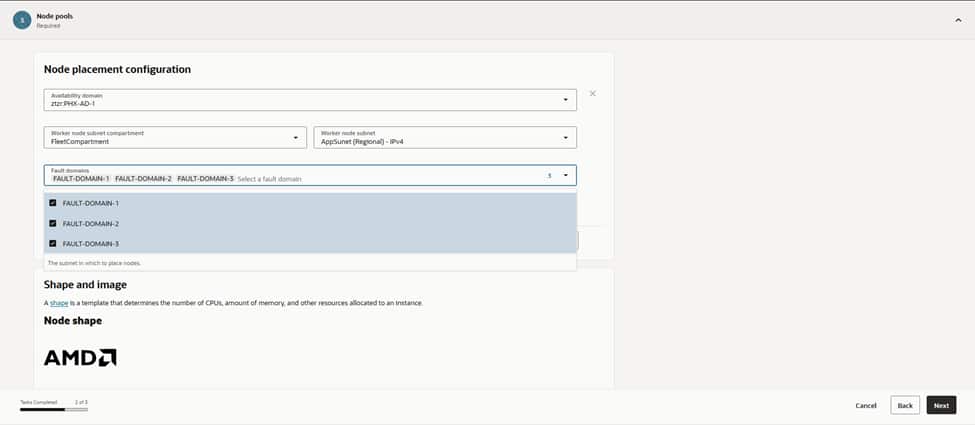Open Worker node subnet compartment dropdown
This screenshot has height=425, width=975.
pyautogui.click(x=175, y=138)
